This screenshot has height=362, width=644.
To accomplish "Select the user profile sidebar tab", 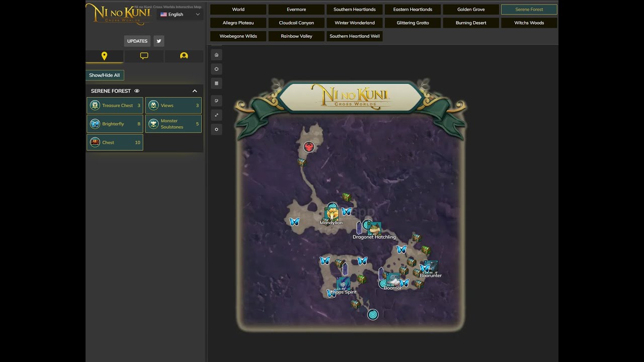I will (x=184, y=56).
